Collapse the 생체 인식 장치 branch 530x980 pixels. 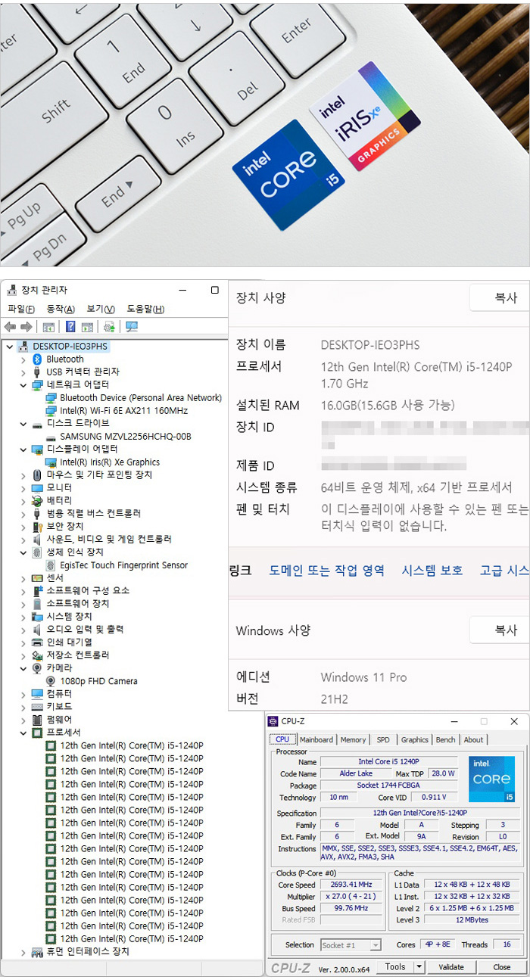coord(23,552)
